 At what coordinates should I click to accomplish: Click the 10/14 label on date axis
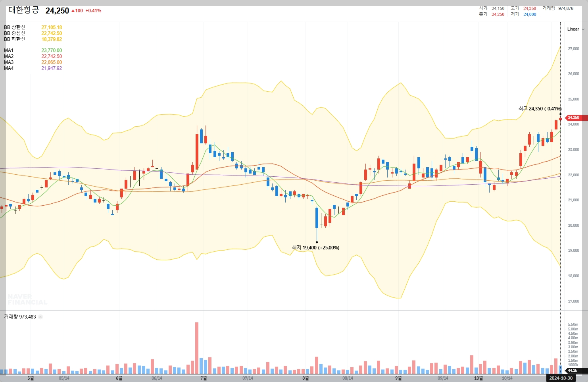pyautogui.click(x=507, y=378)
